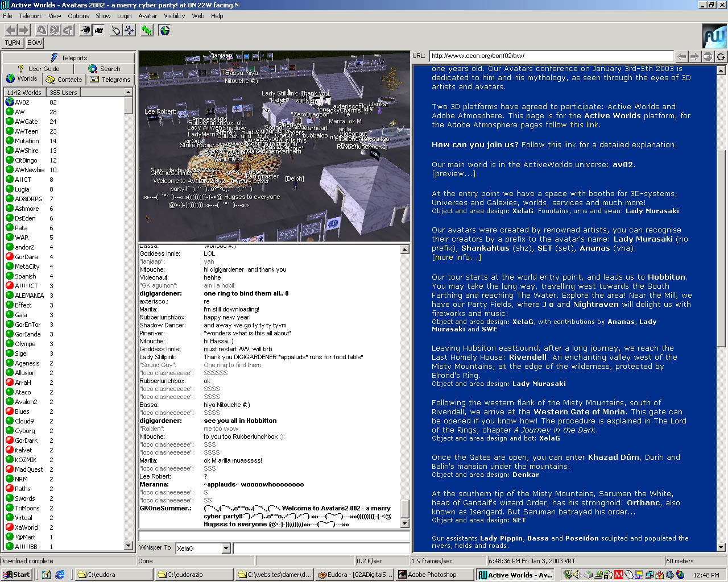Toggle the globe web-window toolbar icon

[x=165, y=30]
